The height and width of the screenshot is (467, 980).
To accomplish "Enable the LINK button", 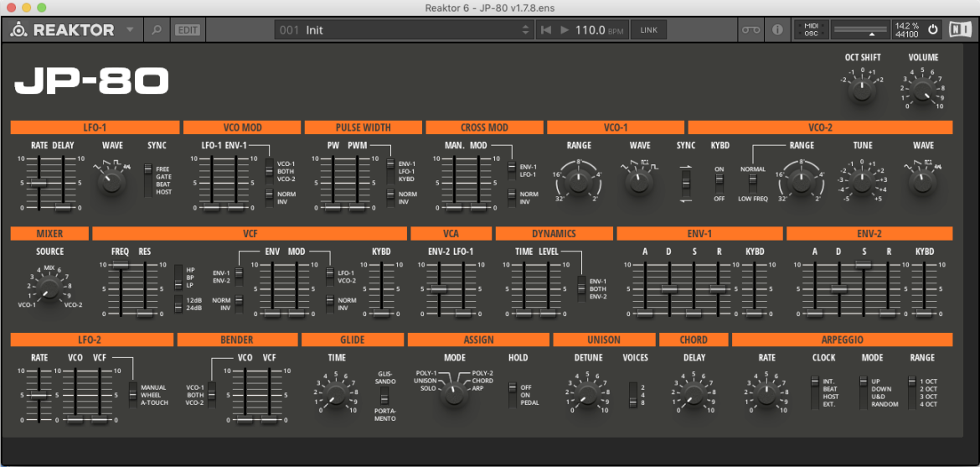I will (648, 29).
